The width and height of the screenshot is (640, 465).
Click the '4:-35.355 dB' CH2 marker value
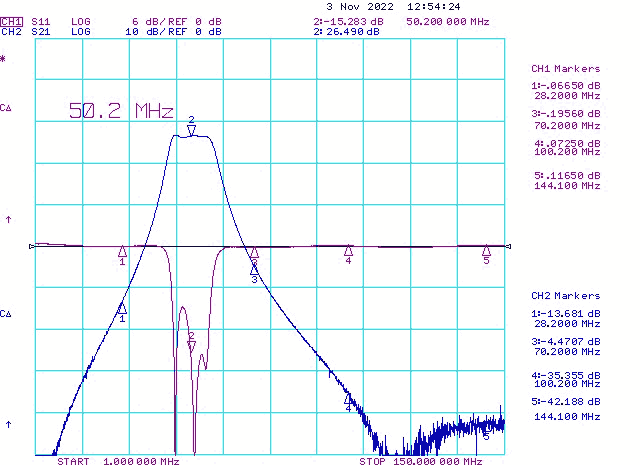point(566,376)
